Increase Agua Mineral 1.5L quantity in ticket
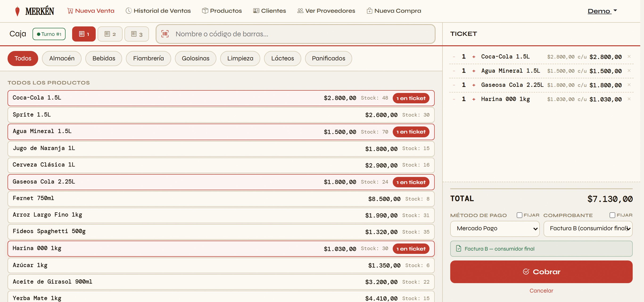 point(474,71)
